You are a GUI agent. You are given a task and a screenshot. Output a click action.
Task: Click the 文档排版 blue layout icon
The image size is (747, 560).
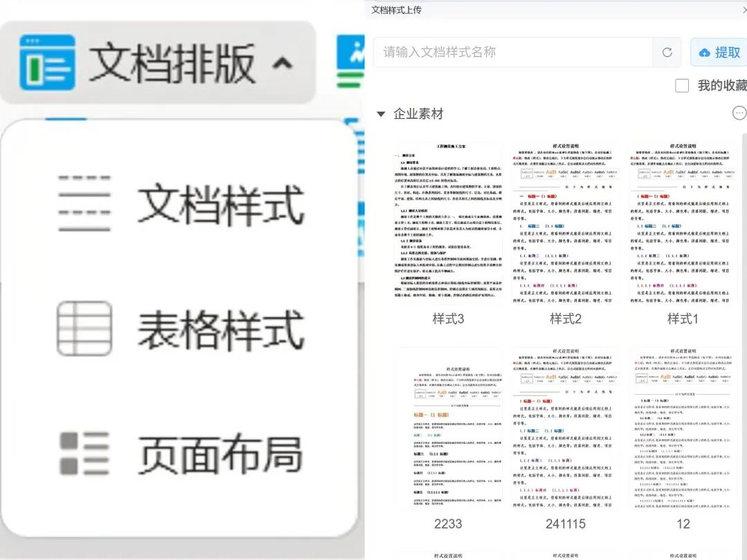pyautogui.click(x=47, y=62)
